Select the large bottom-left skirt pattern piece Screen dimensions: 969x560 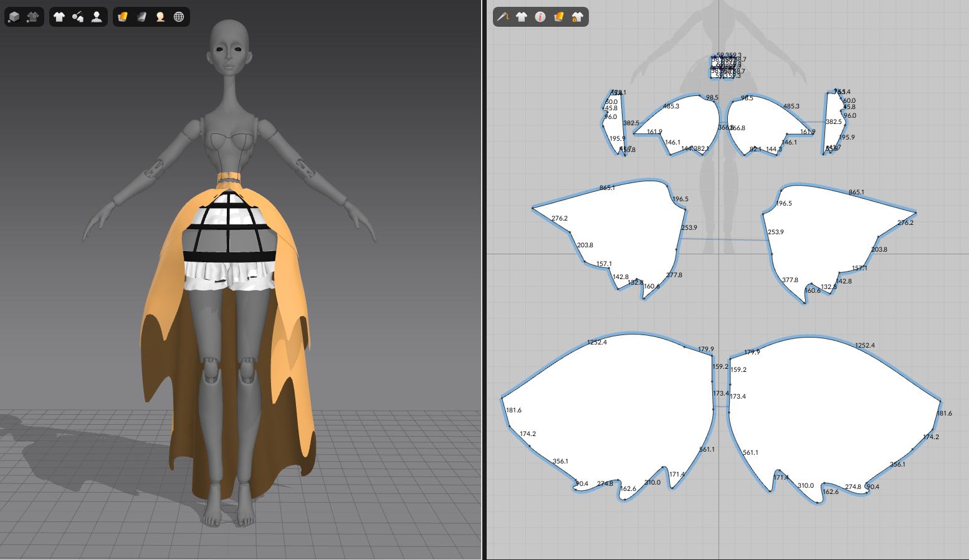[617, 411]
